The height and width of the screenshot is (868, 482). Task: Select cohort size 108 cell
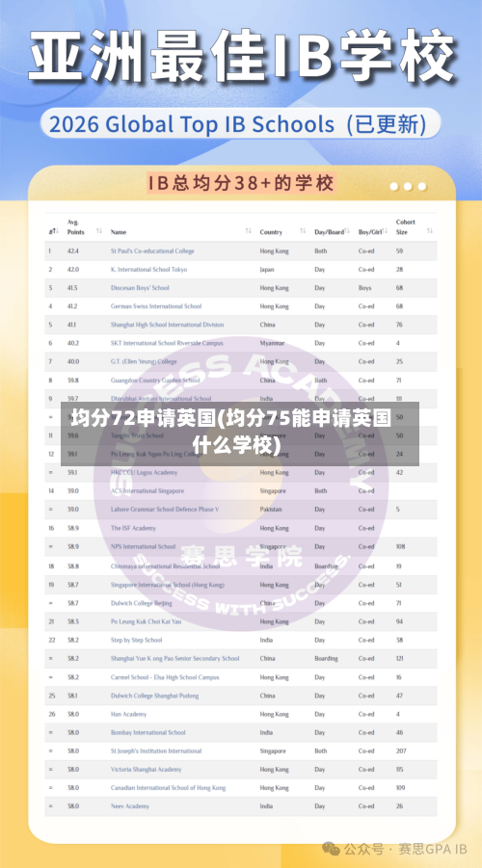tap(401, 546)
